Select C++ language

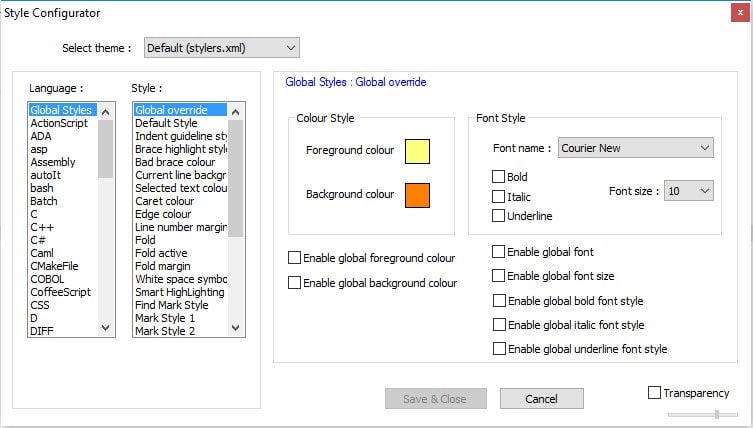click(x=63, y=227)
